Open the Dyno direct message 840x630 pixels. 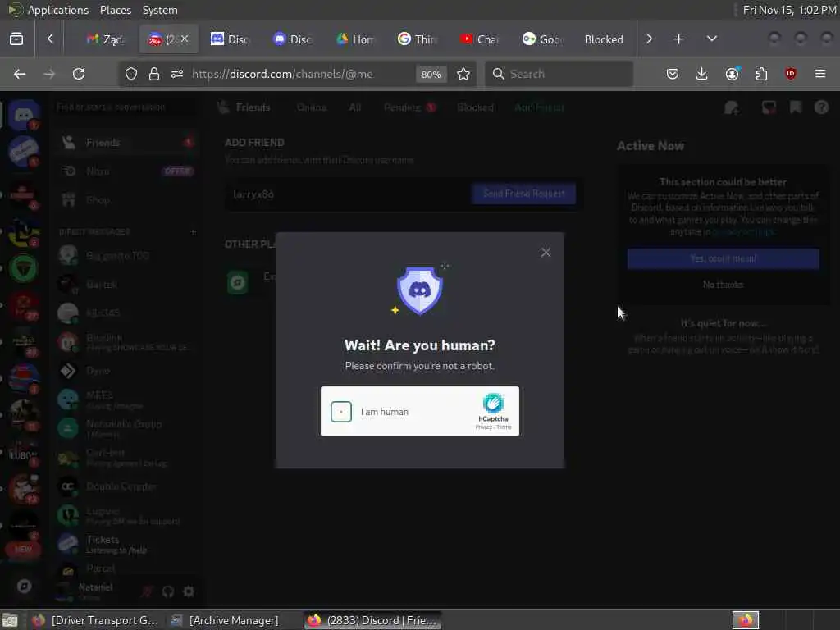pyautogui.click(x=126, y=370)
